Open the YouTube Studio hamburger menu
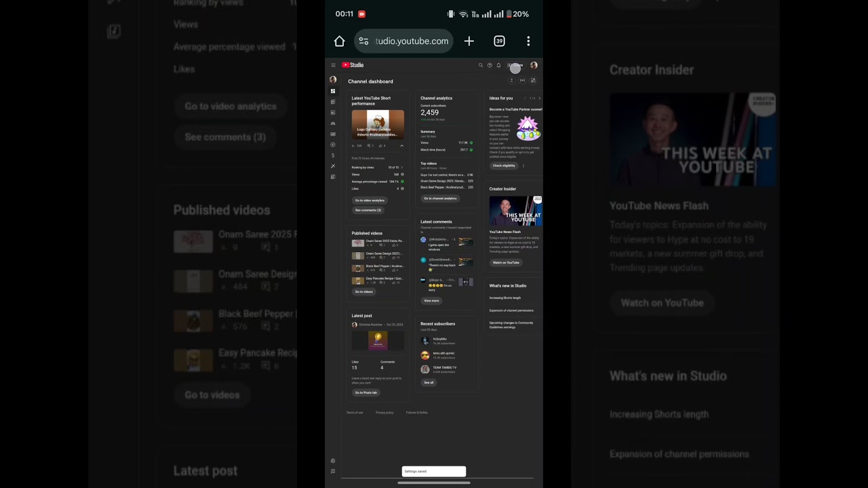 pos(333,65)
